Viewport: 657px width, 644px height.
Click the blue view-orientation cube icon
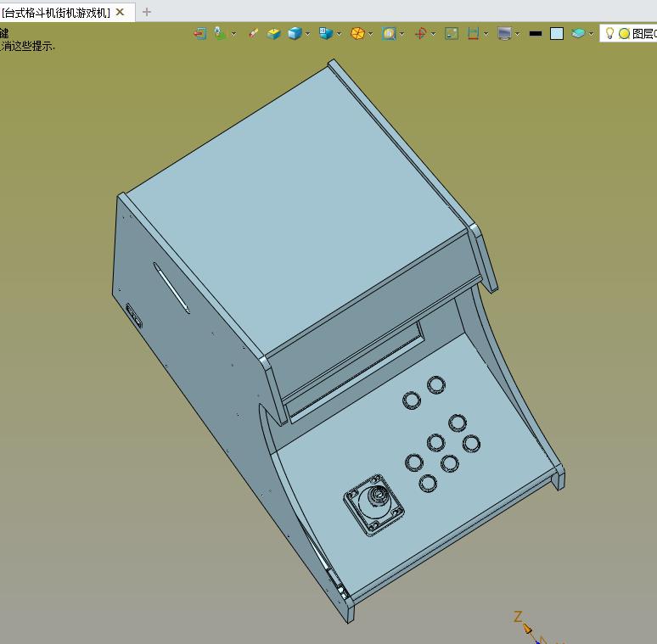[x=326, y=33]
